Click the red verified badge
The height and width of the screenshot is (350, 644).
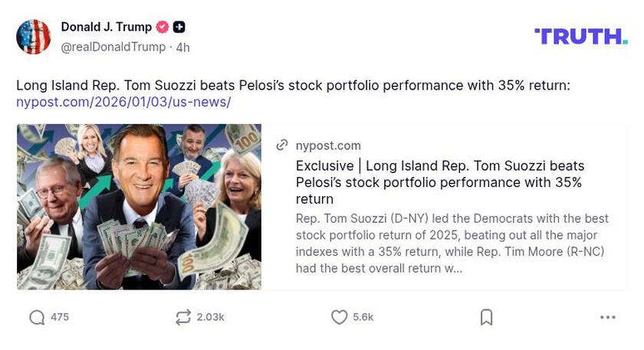point(163,27)
